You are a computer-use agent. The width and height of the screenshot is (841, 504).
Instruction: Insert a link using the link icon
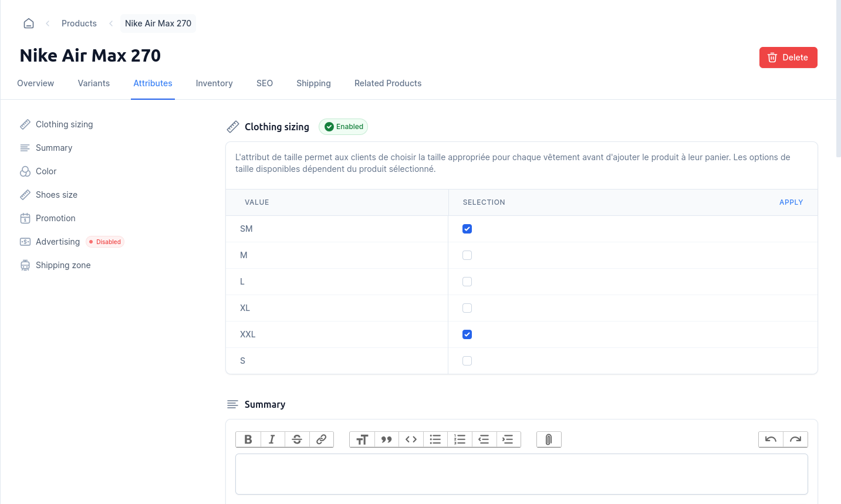[322, 439]
